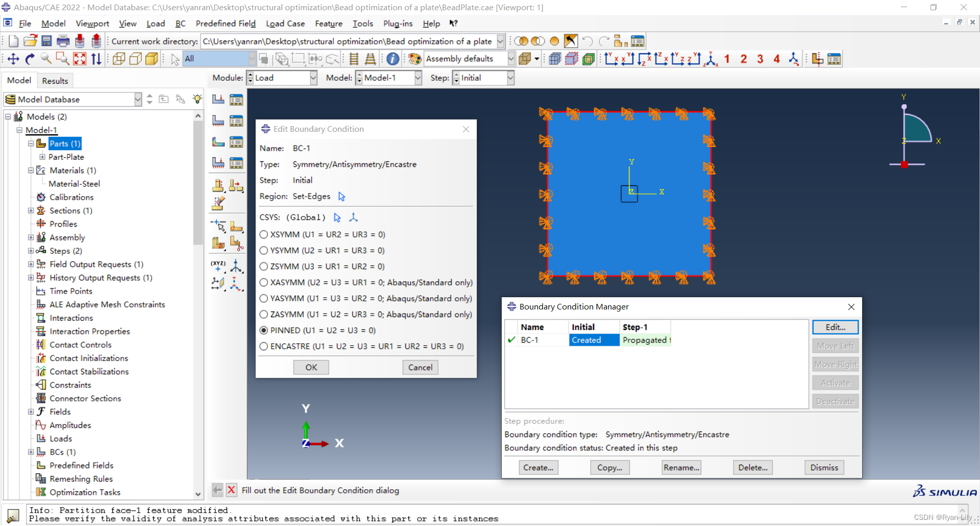Viewport: 980px width, 526px height.
Task: Click the red X cancel procedure icon
Action: 231,490
